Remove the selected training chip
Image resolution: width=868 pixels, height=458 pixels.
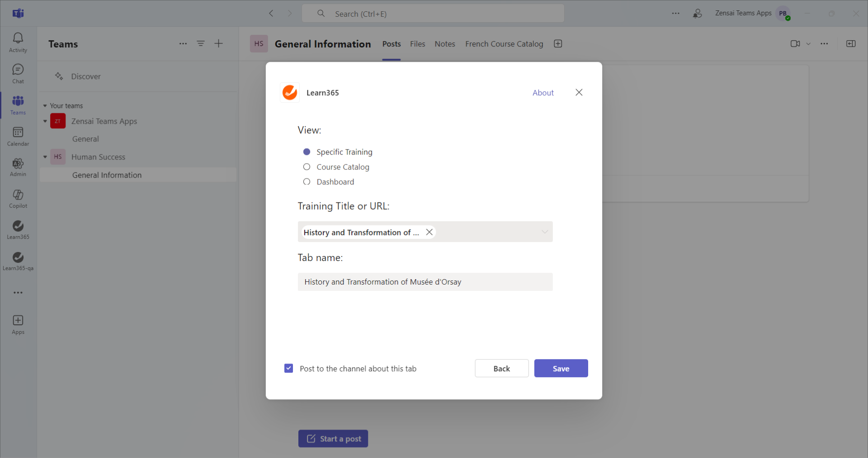coord(429,232)
